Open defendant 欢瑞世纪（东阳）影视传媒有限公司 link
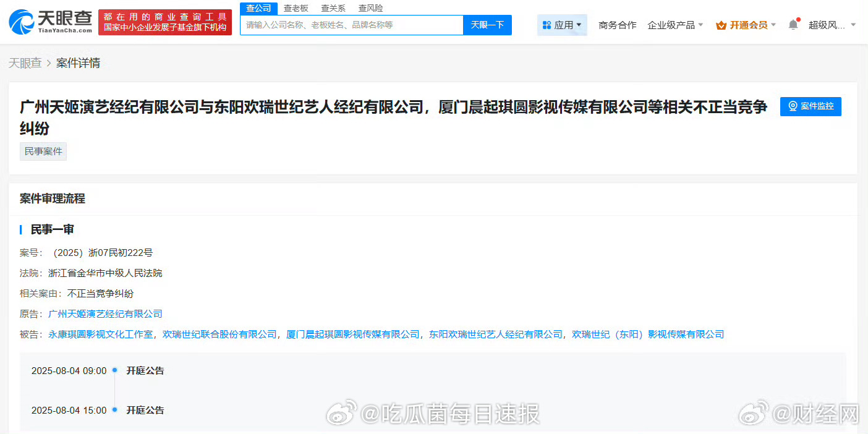 coord(648,334)
